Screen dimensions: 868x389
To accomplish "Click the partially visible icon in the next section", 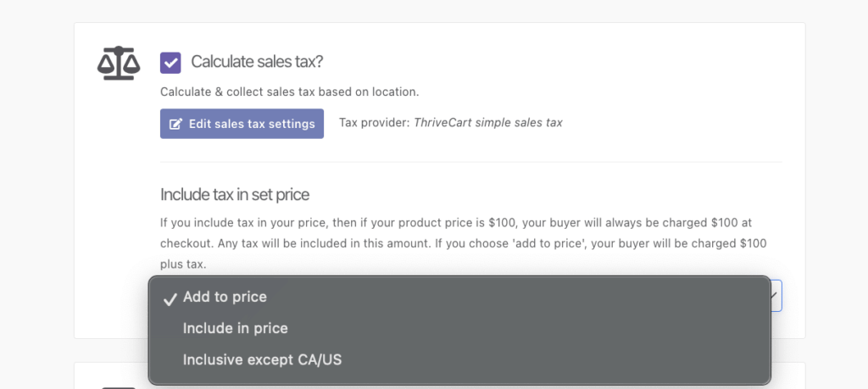I will [x=118, y=386].
